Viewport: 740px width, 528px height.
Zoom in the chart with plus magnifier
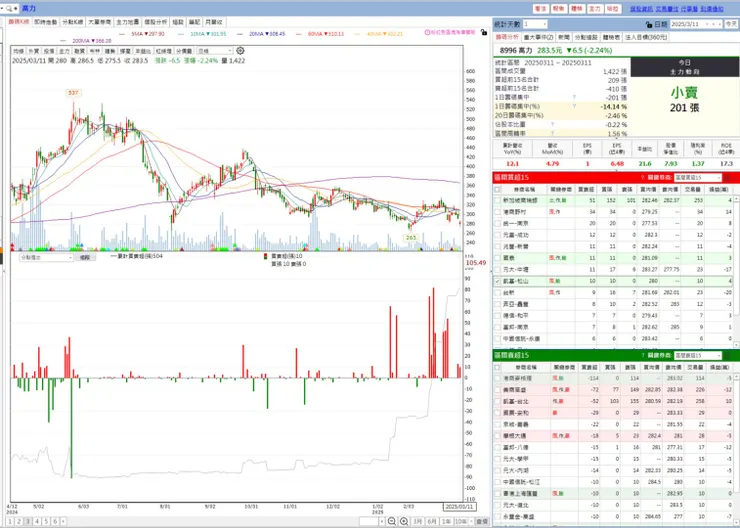[404, 521]
